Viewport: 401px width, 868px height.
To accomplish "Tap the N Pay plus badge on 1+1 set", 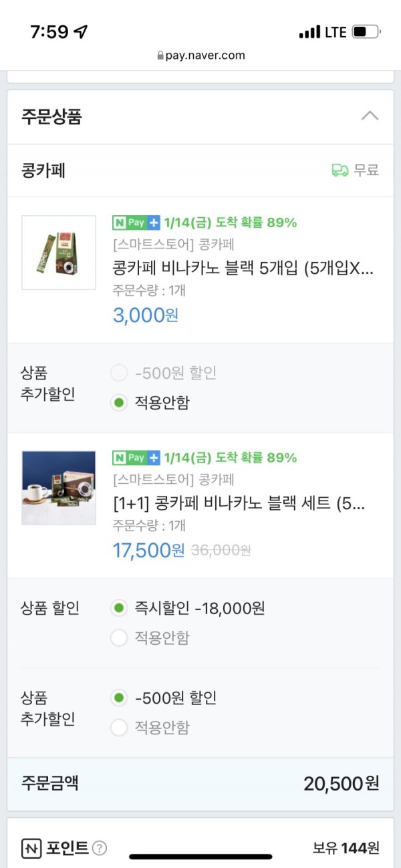I will pyautogui.click(x=136, y=458).
